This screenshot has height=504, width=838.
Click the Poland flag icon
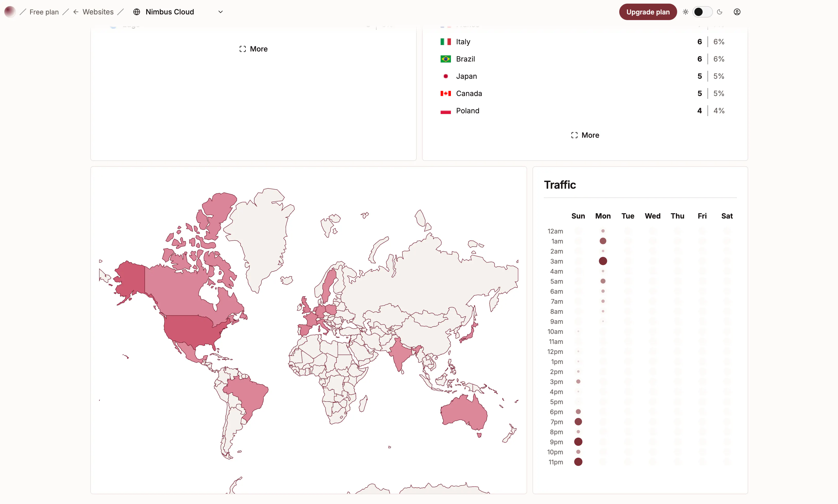pyautogui.click(x=446, y=111)
